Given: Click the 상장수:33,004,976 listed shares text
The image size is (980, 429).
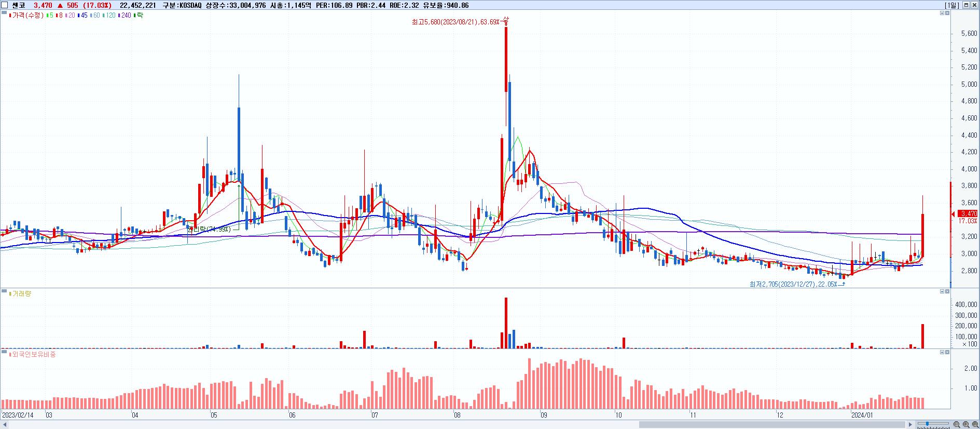Looking at the screenshot, I should tap(236, 5).
